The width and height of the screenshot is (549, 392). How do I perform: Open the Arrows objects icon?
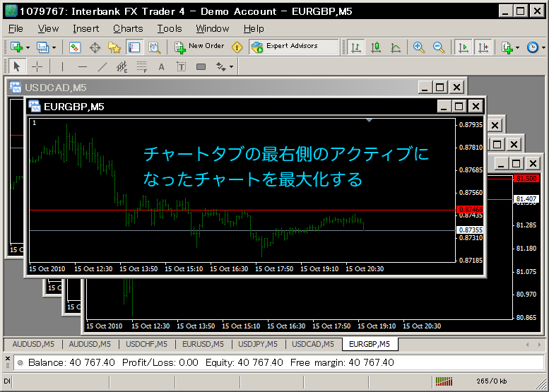[221, 66]
